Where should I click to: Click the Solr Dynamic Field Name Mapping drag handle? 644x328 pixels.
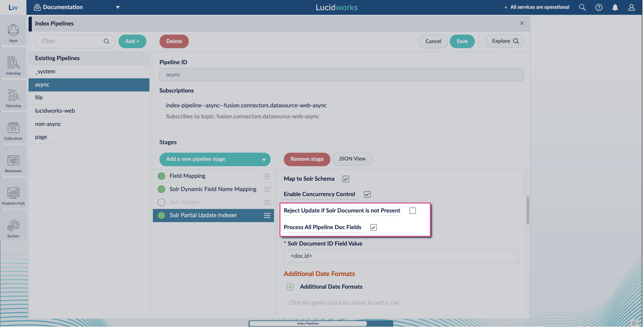point(267,189)
